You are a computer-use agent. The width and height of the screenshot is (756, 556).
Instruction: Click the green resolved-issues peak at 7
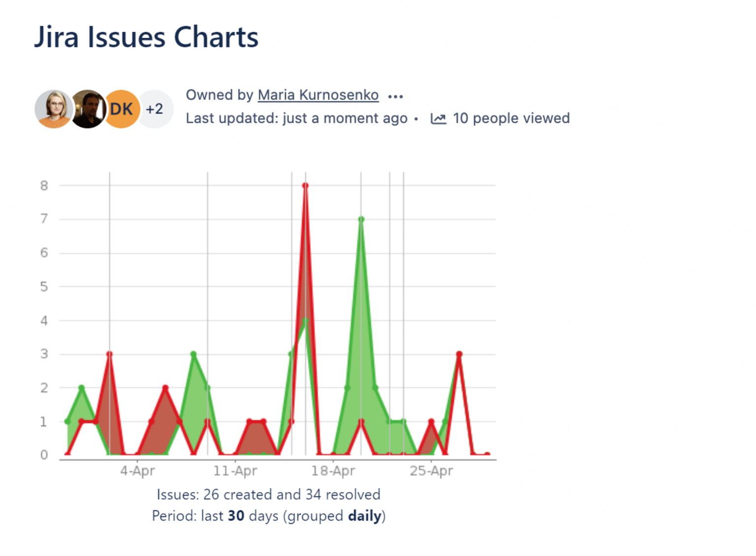click(x=361, y=218)
